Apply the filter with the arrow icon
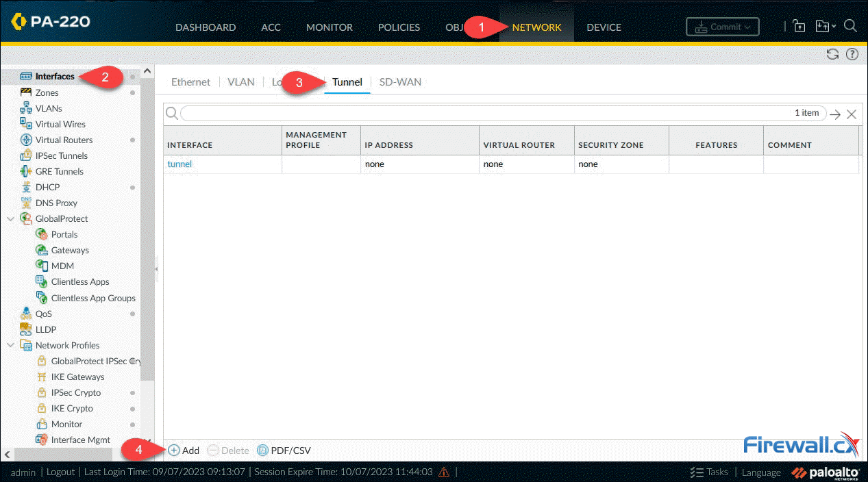The image size is (868, 482). 835,114
